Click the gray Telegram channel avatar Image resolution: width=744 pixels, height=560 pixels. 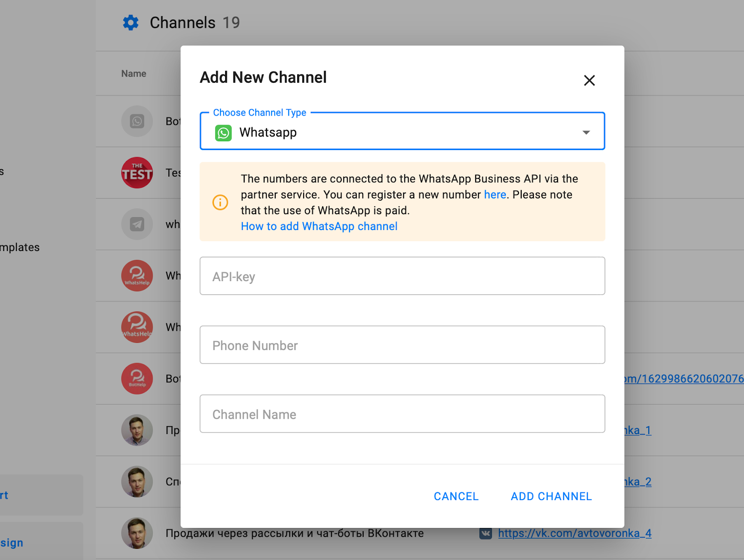pyautogui.click(x=137, y=224)
